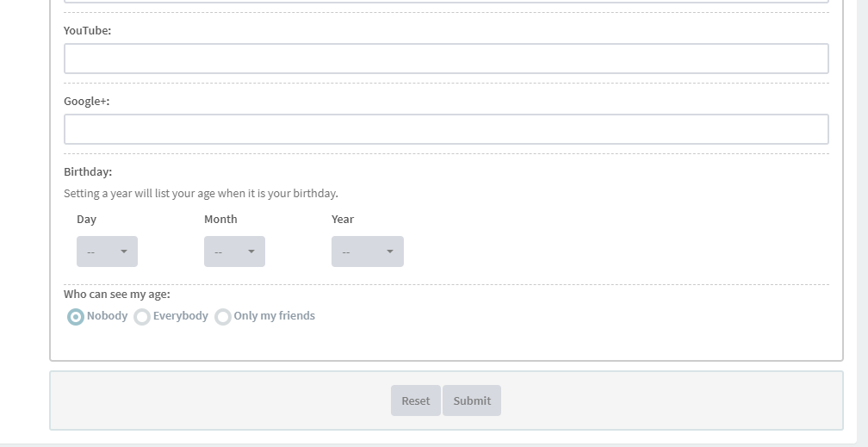The width and height of the screenshot is (868, 447).
Task: Click the Year dropdown arrow icon
Action: tap(390, 251)
